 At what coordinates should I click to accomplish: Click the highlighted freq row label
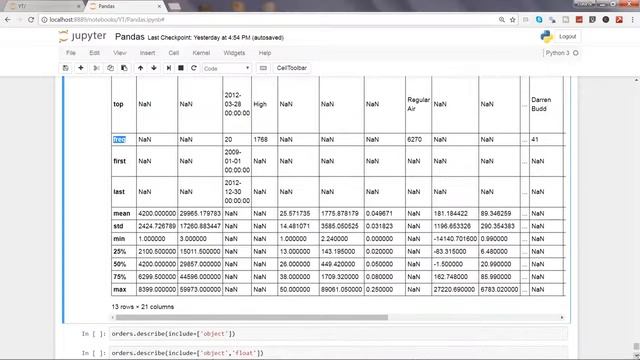[119, 140]
